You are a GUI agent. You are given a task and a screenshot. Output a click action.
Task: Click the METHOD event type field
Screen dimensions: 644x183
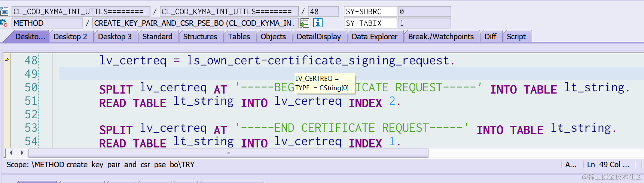click(x=47, y=23)
